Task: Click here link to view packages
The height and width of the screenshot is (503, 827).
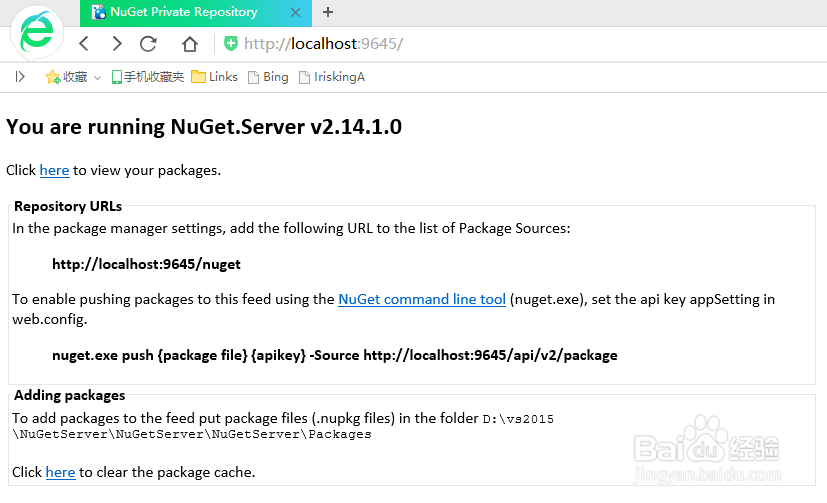Action: click(54, 170)
